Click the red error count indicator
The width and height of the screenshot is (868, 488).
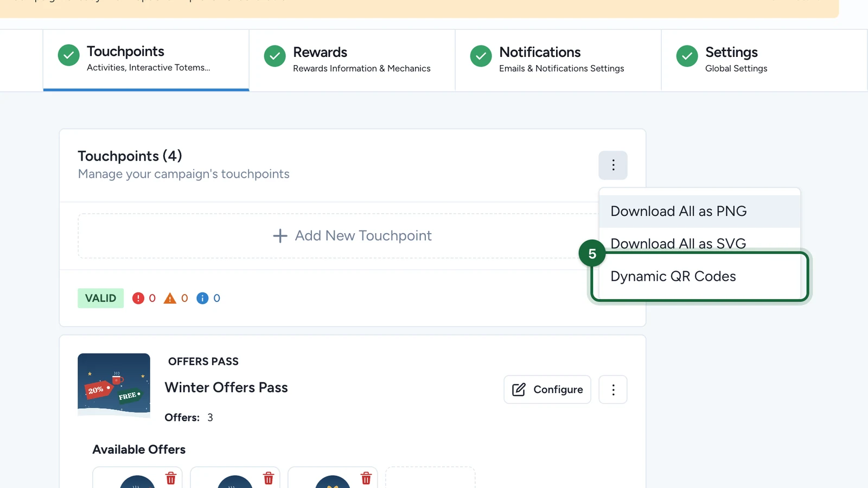pyautogui.click(x=144, y=298)
